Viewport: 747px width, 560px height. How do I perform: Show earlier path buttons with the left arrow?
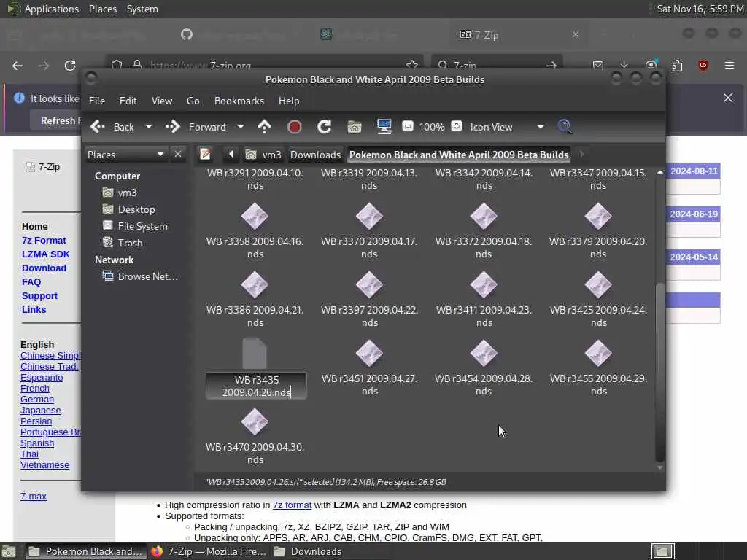click(x=231, y=155)
